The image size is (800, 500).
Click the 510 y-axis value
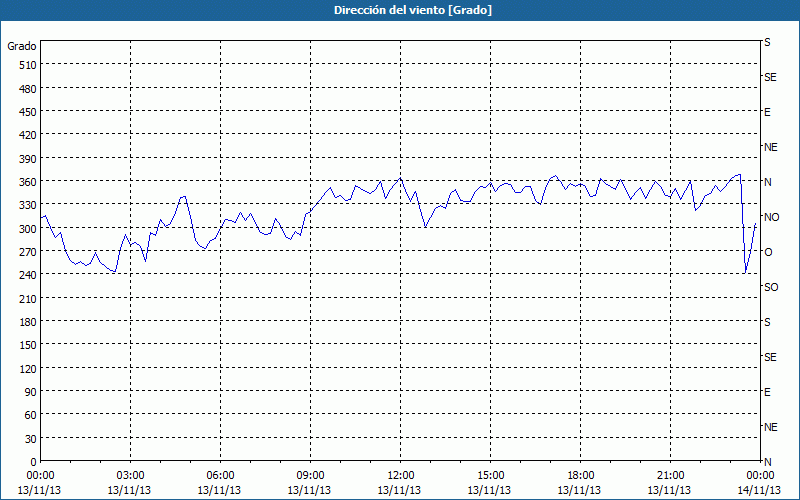point(28,65)
